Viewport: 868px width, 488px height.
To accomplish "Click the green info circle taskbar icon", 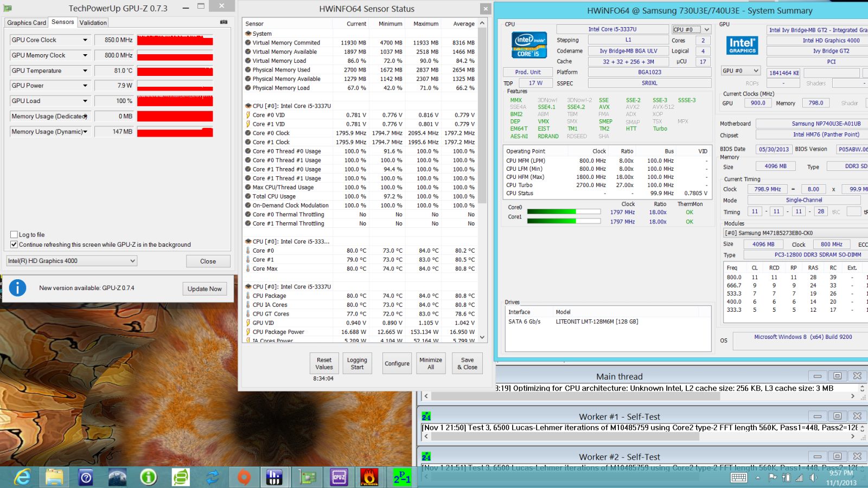I will [149, 477].
